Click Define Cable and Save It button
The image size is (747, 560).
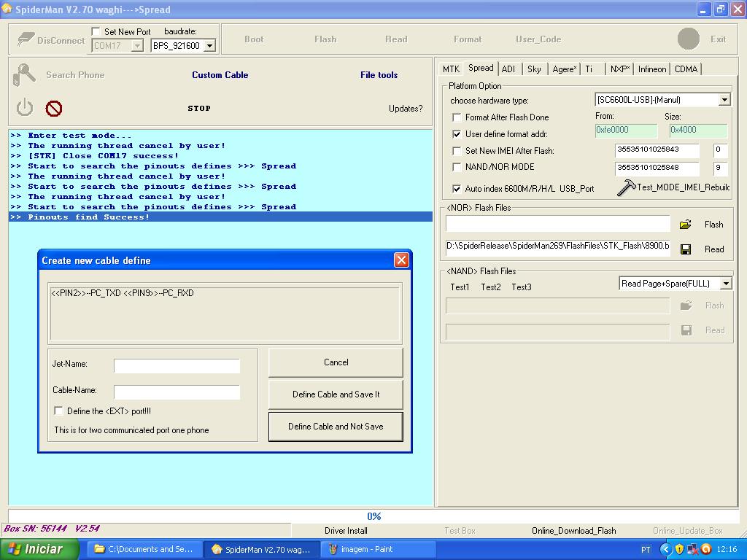(336, 394)
